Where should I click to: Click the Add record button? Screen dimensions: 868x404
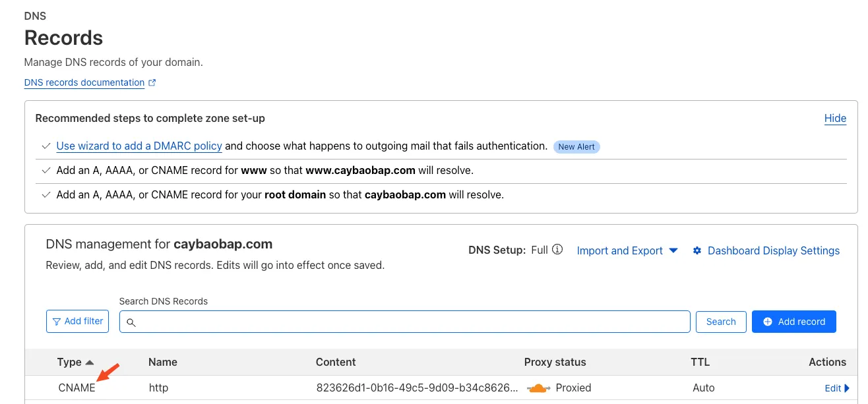click(x=793, y=322)
